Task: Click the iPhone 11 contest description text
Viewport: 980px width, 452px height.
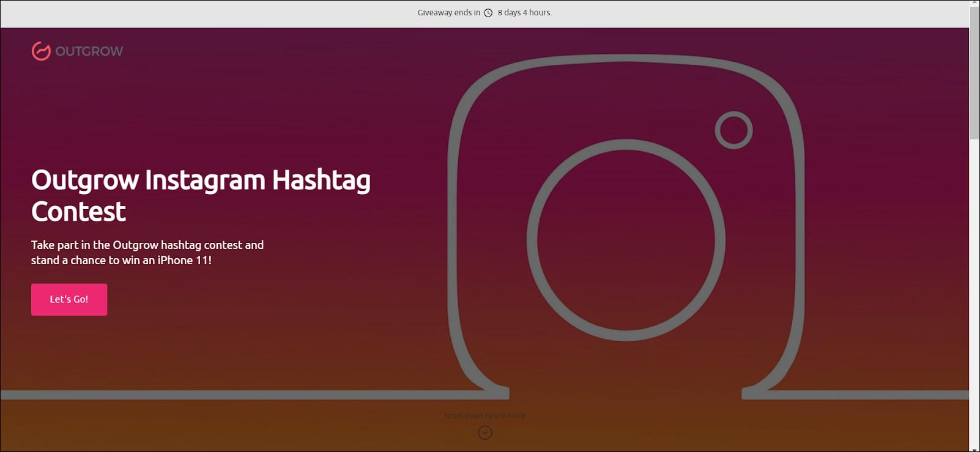Action: [x=147, y=253]
